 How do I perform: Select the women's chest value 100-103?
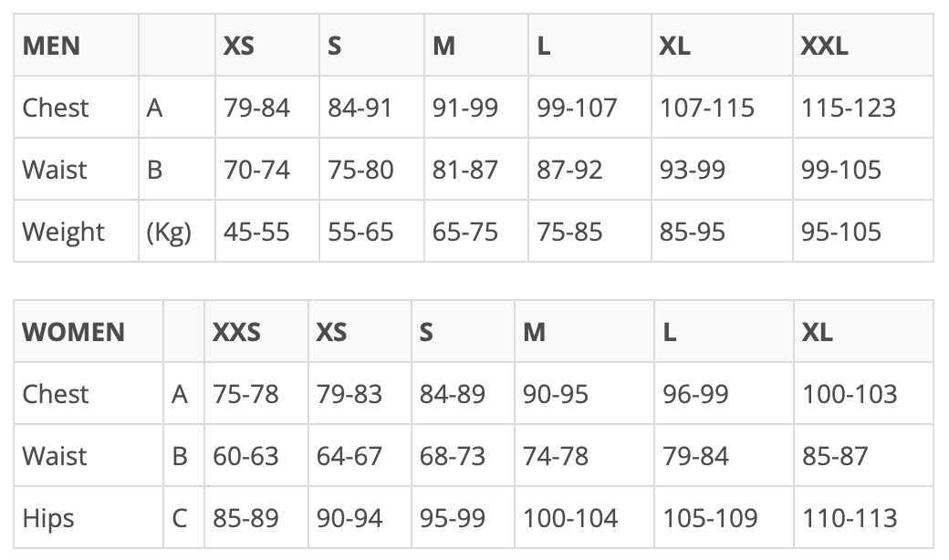coord(850,394)
